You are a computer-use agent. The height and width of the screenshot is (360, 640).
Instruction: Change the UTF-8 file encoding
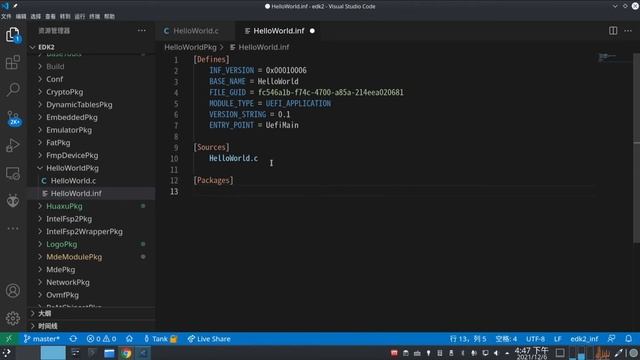pyautogui.click(x=535, y=339)
